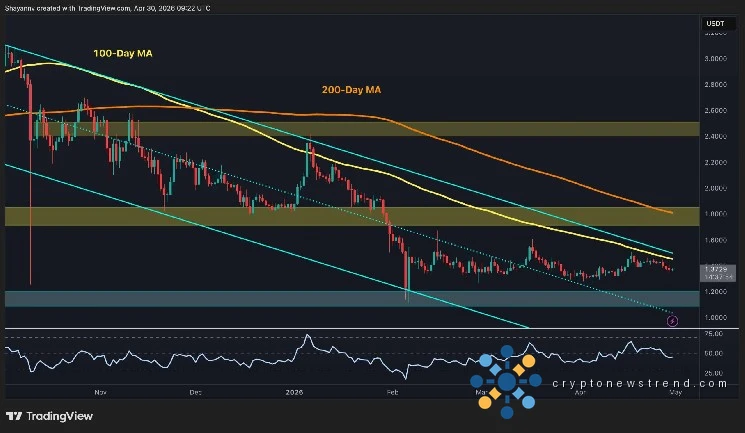Click the 25.00 RSI scale label

point(714,373)
